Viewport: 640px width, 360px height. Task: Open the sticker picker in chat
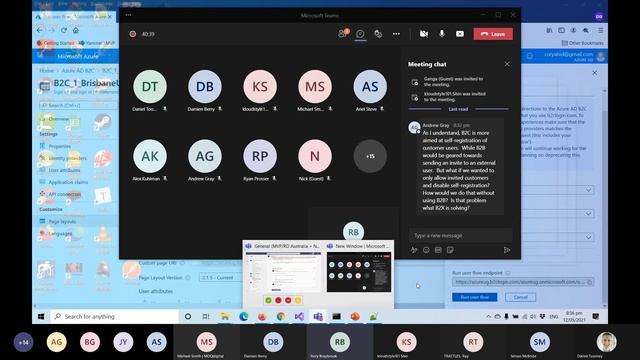[x=450, y=250]
